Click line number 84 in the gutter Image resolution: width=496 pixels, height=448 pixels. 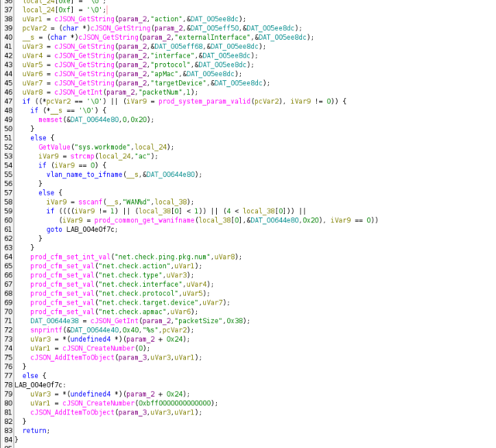[x=8, y=440]
